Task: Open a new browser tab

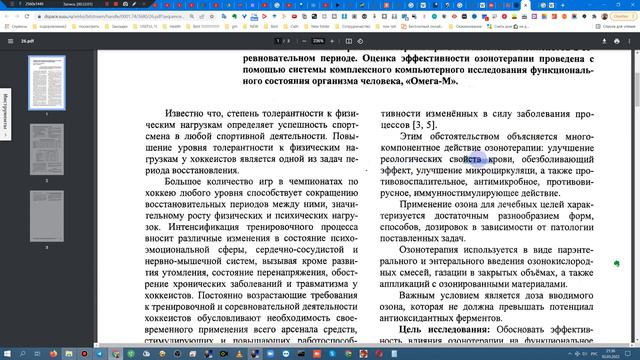Action: pyautogui.click(x=563, y=5)
